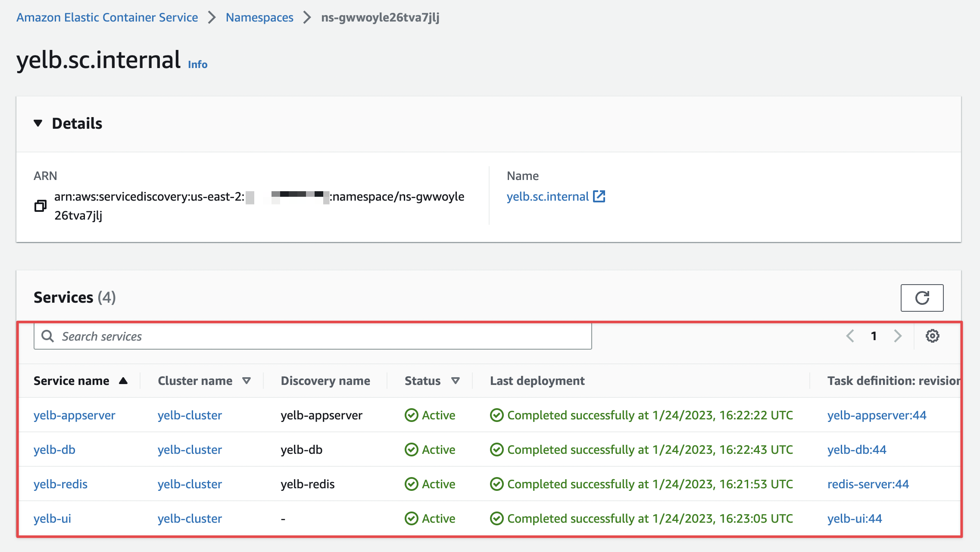The image size is (980, 552).
Task: Collapse the Details section triangle
Action: pyautogui.click(x=38, y=123)
